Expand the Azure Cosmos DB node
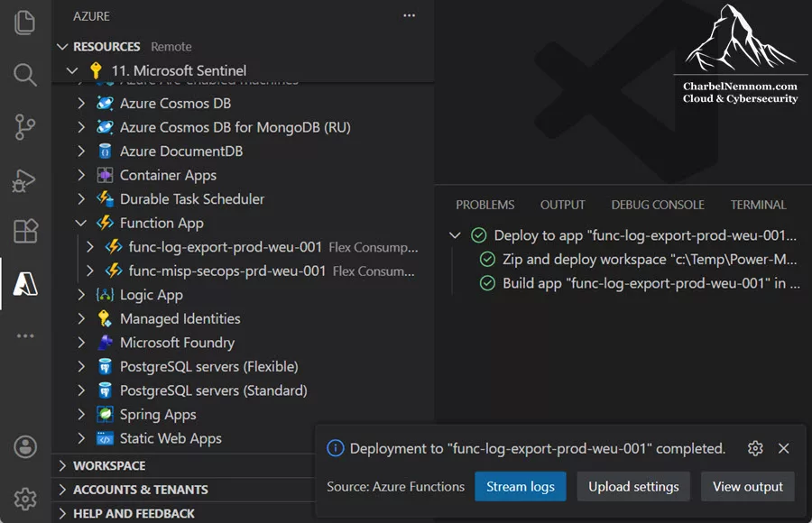The height and width of the screenshot is (523, 812). (81, 103)
